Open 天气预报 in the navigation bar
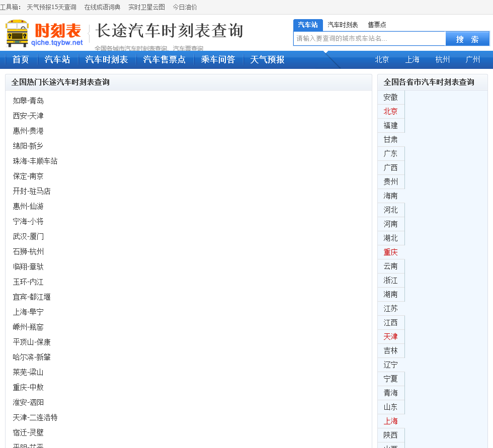The height and width of the screenshot is (448, 493). click(267, 59)
